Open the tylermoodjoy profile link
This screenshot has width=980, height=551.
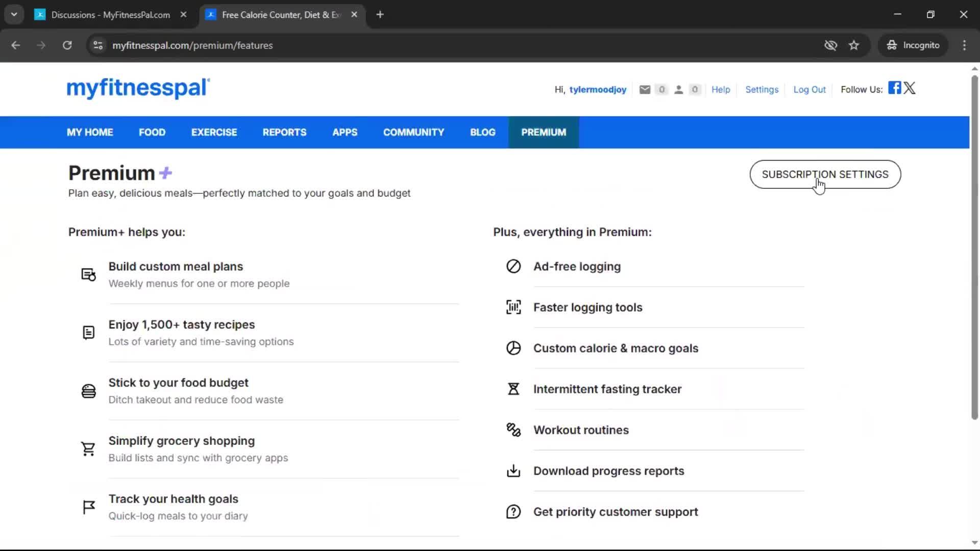598,90
